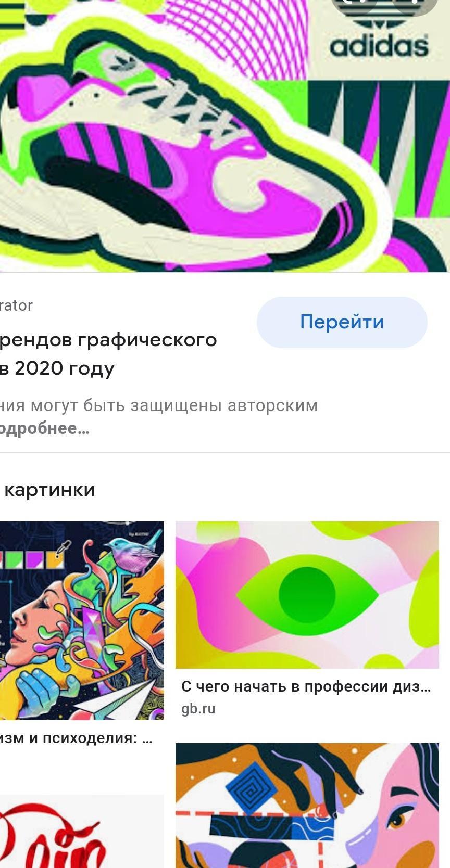Open the green eye illustration thumbnail
The width and height of the screenshot is (450, 868).
tap(307, 595)
